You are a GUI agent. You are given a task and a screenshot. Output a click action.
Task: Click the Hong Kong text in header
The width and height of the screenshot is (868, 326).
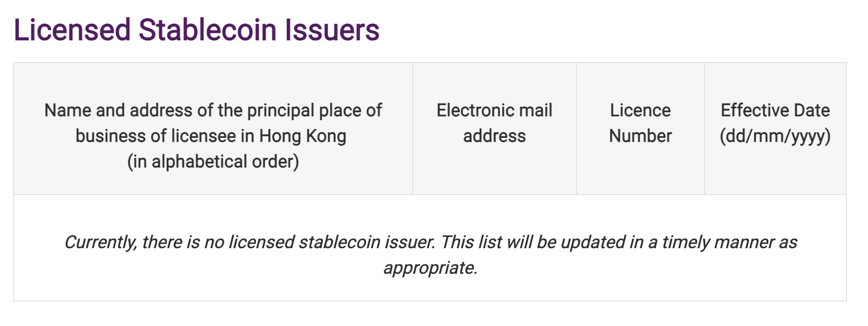click(303, 136)
